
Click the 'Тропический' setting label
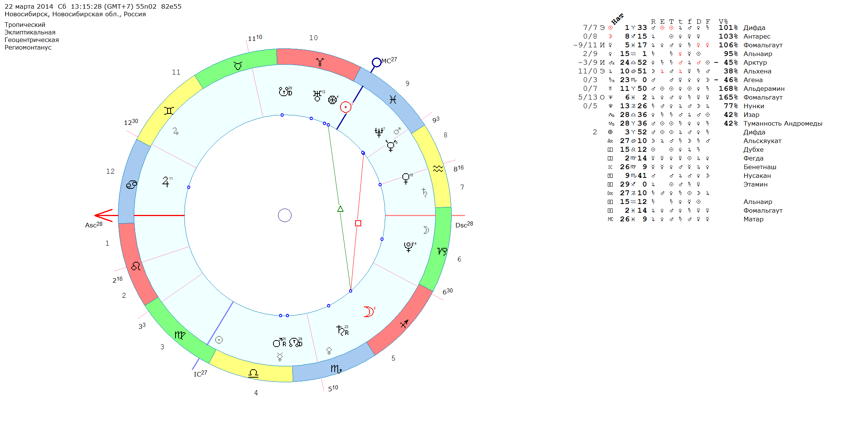coord(25,25)
